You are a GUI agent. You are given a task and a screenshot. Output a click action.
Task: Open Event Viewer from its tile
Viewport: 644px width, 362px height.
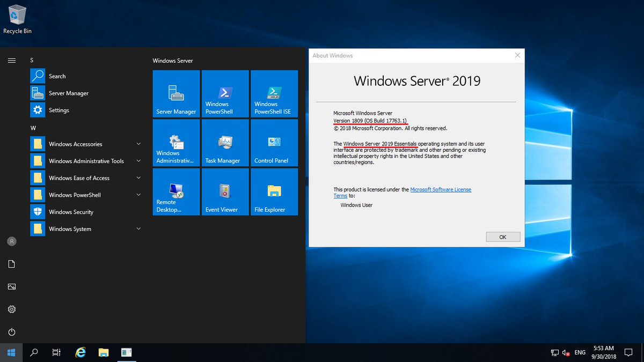[x=225, y=191]
